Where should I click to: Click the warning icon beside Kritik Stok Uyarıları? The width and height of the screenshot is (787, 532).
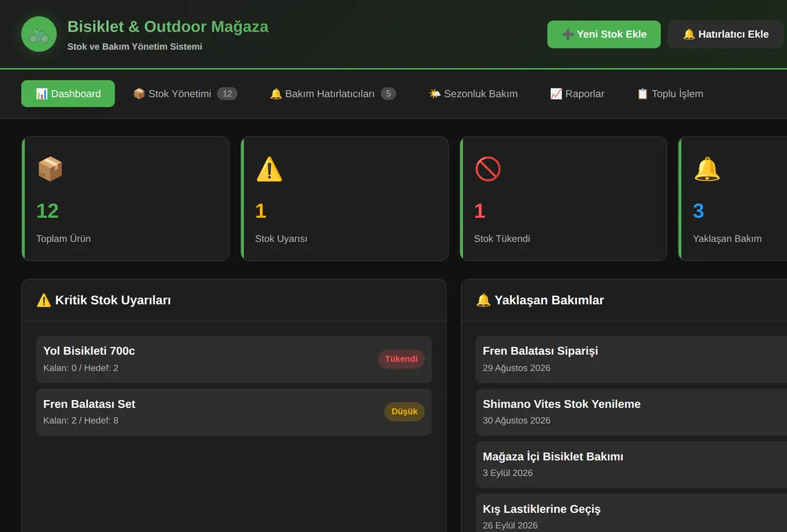coord(44,300)
